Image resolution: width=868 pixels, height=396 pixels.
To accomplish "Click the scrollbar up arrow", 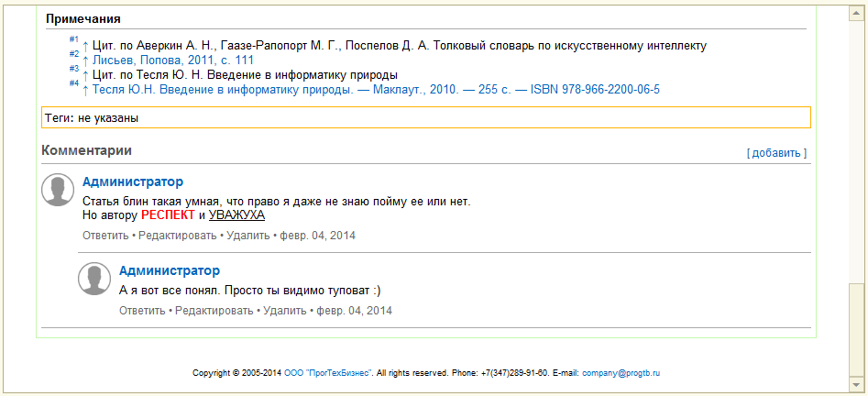I will (856, 14).
